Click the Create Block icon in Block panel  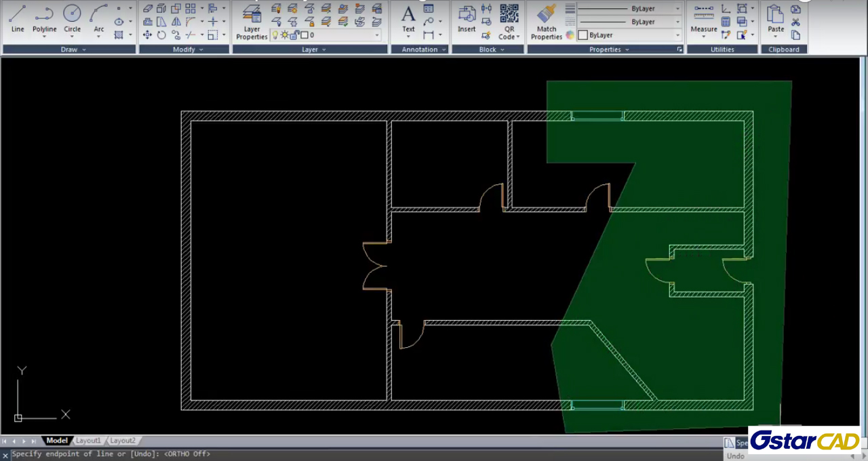(486, 22)
